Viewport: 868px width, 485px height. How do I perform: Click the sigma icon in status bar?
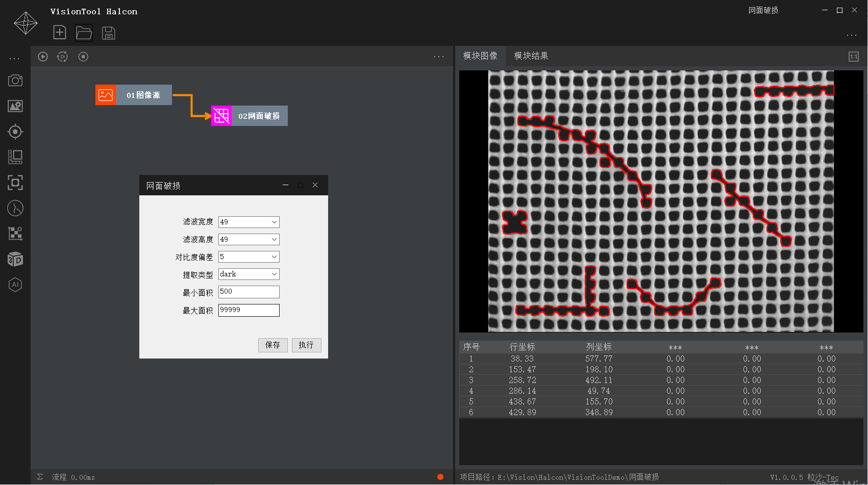click(40, 477)
